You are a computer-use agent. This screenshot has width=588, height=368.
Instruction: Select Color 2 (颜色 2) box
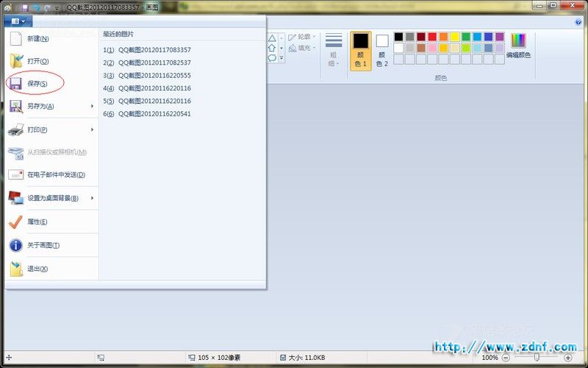click(x=381, y=51)
